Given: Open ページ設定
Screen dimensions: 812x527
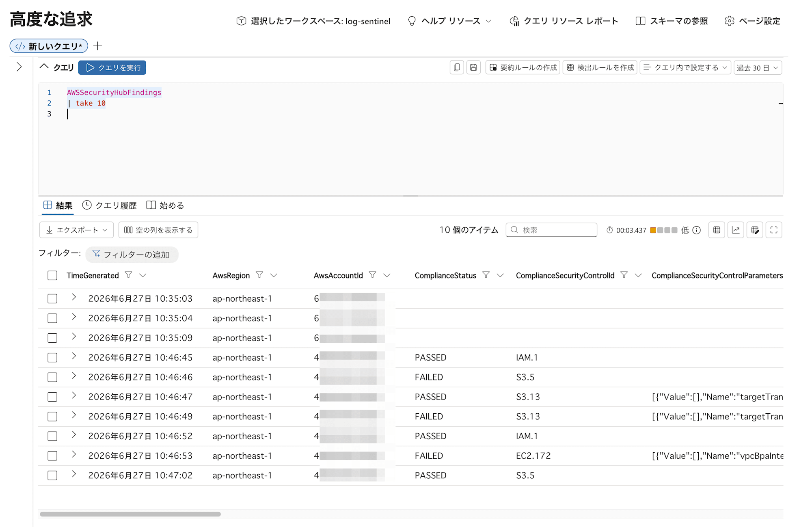Looking at the screenshot, I should pyautogui.click(x=752, y=21).
